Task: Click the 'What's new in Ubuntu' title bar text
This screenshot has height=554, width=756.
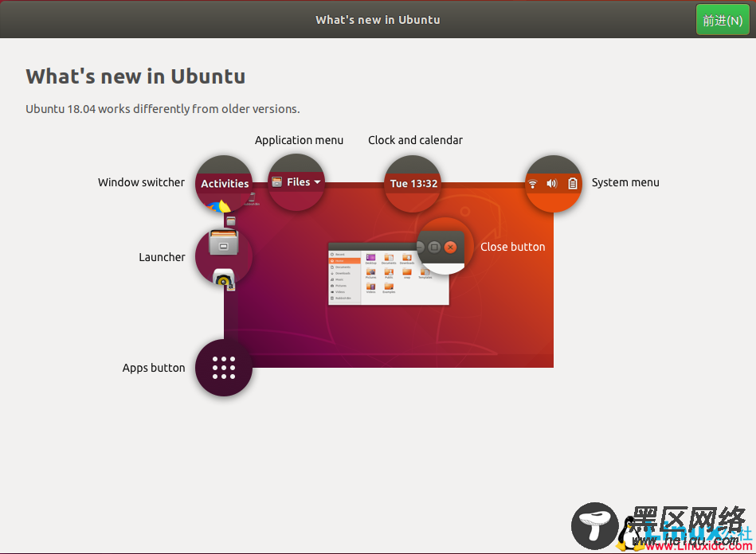Action: 378,20
